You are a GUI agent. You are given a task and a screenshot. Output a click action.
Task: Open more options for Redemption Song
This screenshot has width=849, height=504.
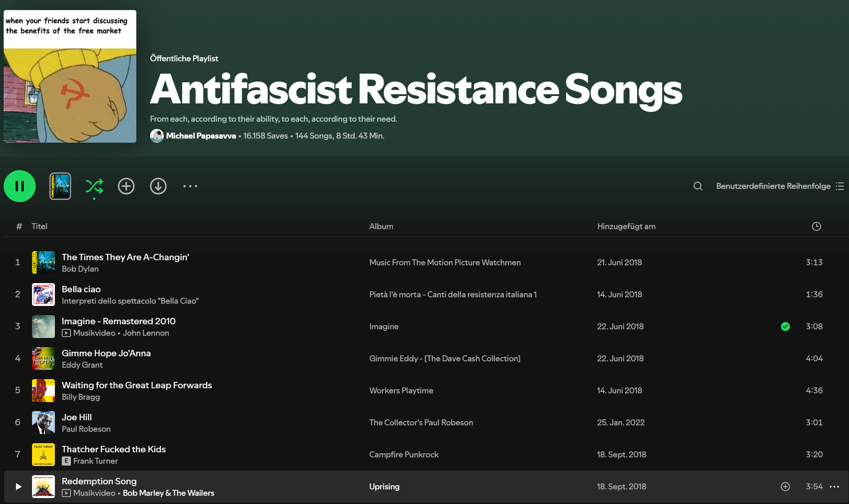834,487
